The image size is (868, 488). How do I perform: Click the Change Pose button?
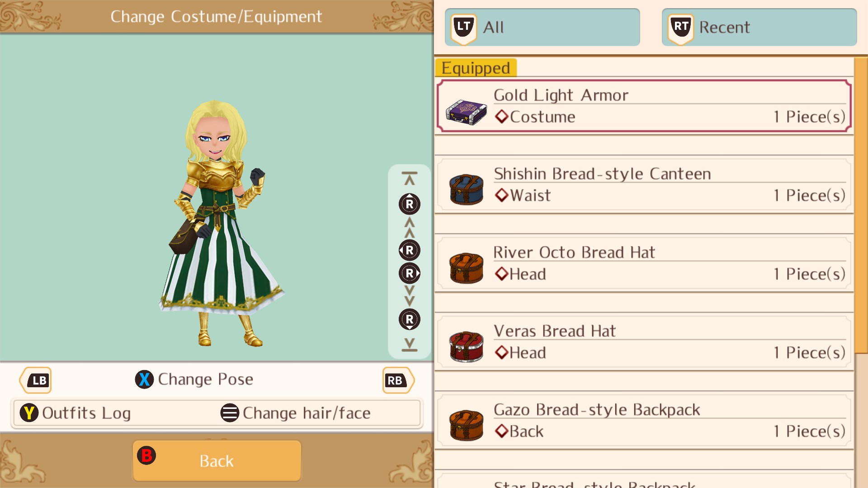[x=194, y=379]
